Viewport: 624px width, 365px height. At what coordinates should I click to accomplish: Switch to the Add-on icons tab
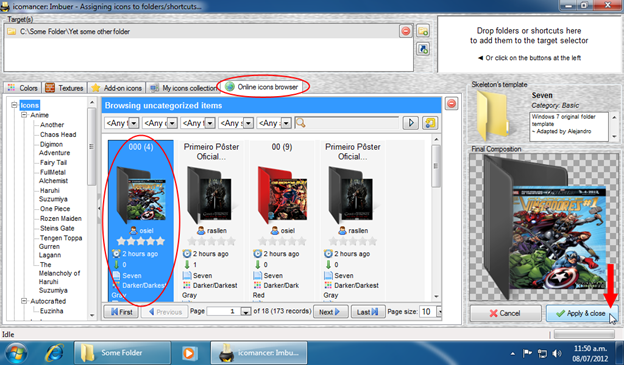(117, 88)
